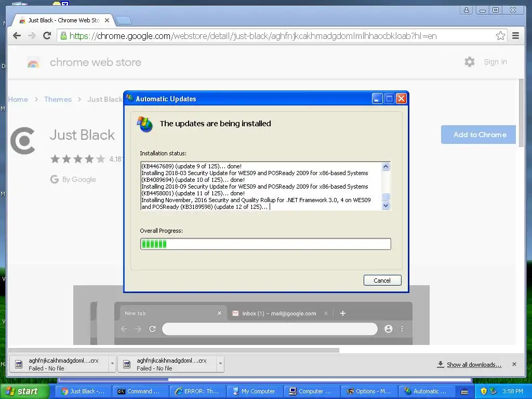Close the Chrome downloads bar
This screenshot has height=399, width=532.
pos(514,364)
